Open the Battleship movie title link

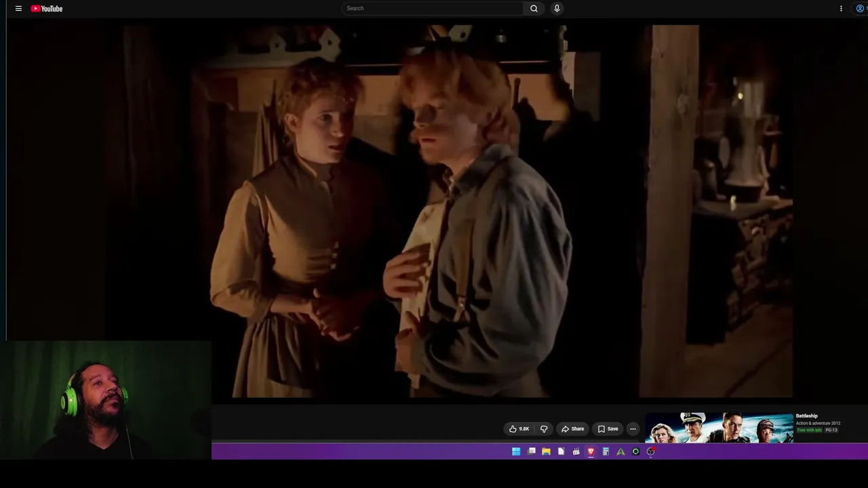point(807,416)
